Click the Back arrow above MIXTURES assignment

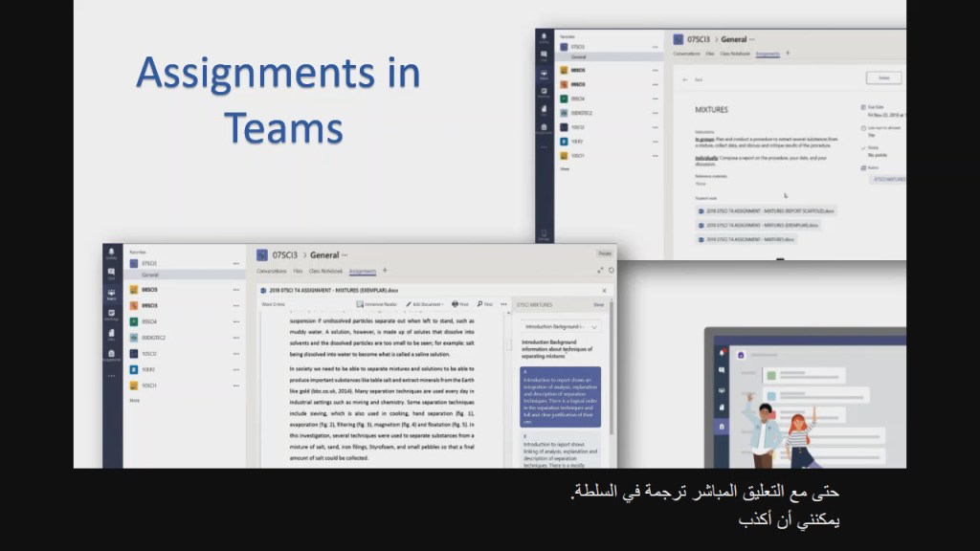tap(686, 79)
